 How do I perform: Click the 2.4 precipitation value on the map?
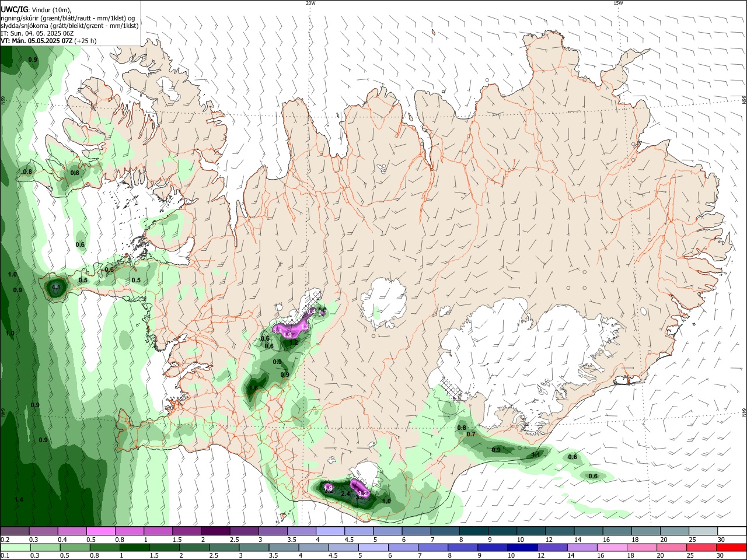pos(345,494)
